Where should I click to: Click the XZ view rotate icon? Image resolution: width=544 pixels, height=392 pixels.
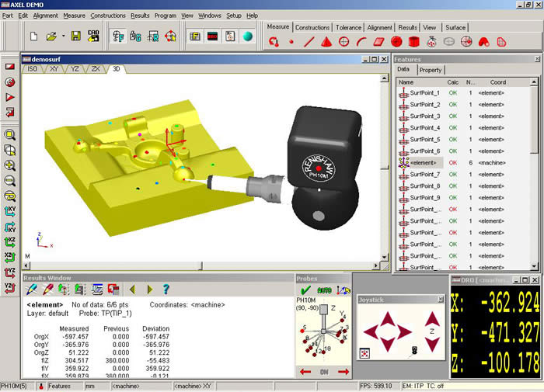click(x=9, y=242)
